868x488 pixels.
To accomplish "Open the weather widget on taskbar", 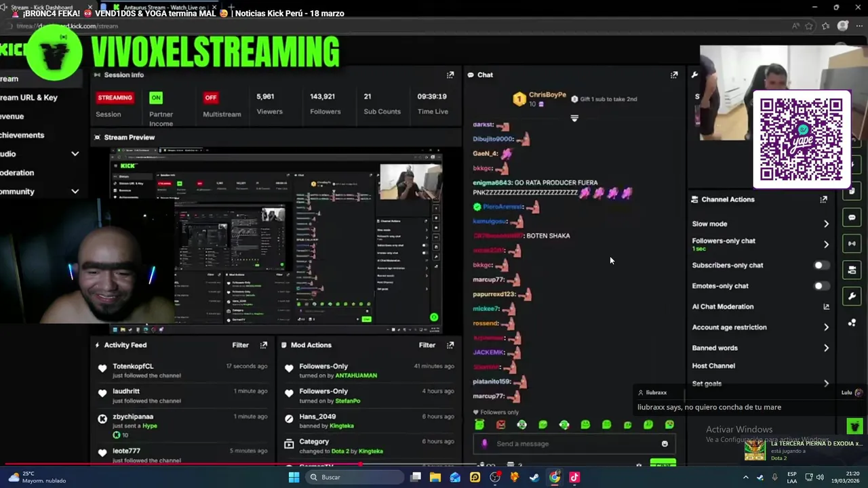I will click(37, 477).
